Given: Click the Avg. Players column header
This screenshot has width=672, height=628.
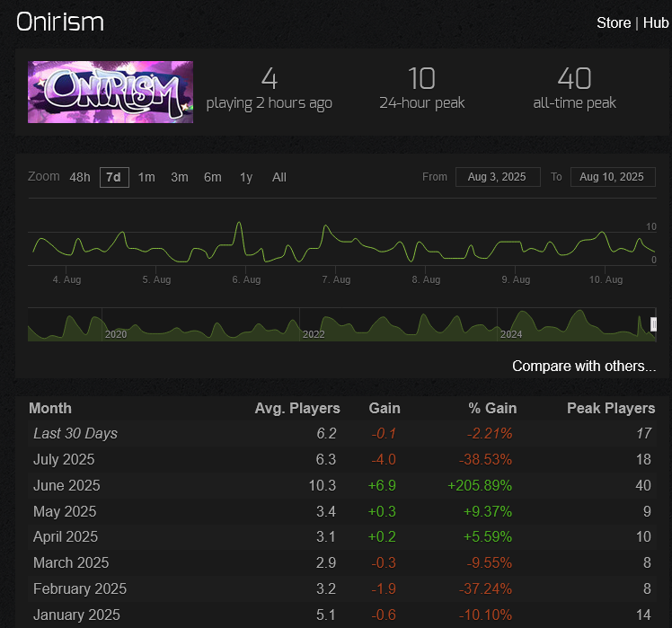Looking at the screenshot, I should click(x=297, y=408).
